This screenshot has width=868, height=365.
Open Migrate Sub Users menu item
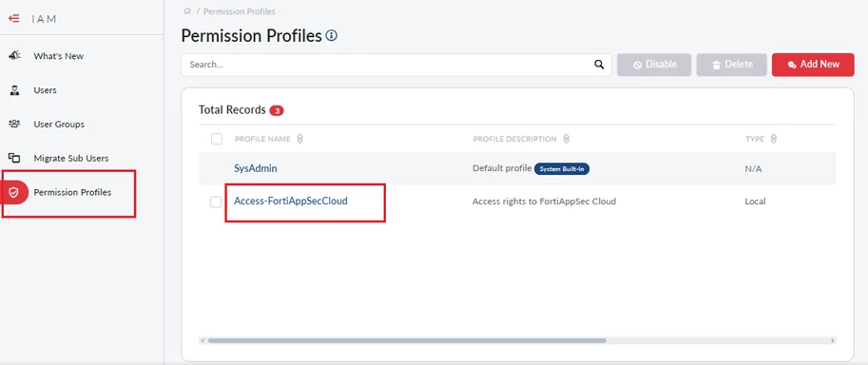click(x=71, y=158)
